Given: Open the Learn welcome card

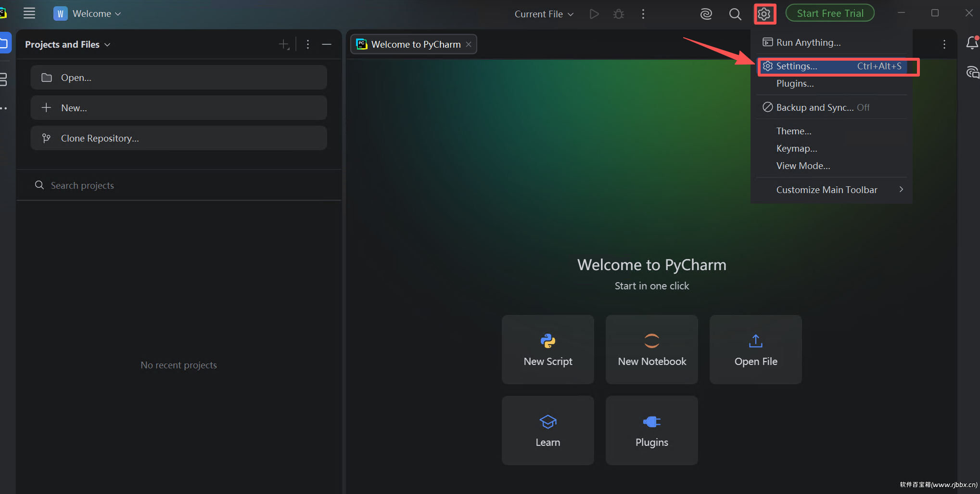Looking at the screenshot, I should click(x=548, y=430).
